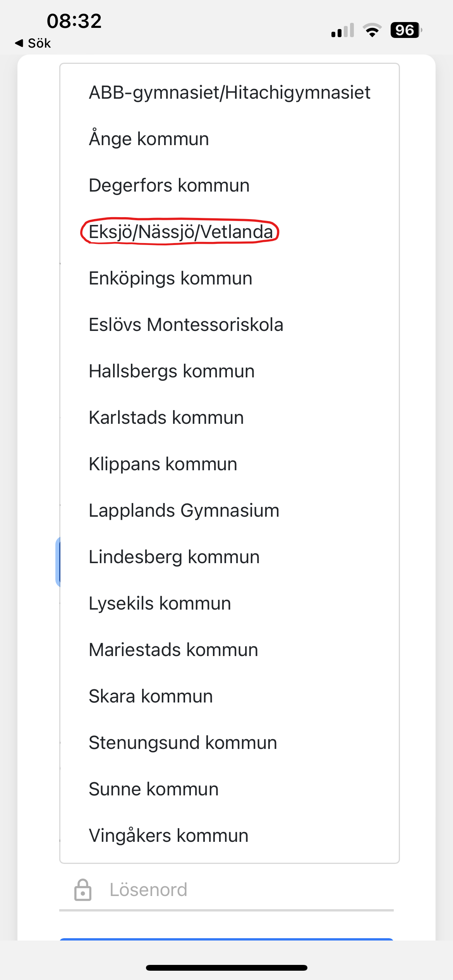
Task: Select Ånge kommun
Action: 148,138
